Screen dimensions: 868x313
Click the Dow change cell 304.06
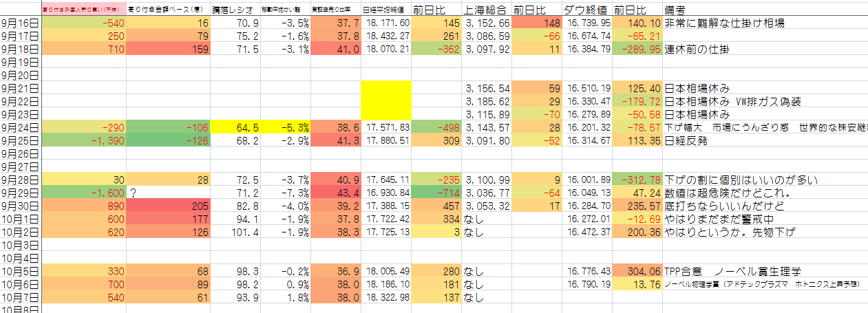[x=637, y=271]
